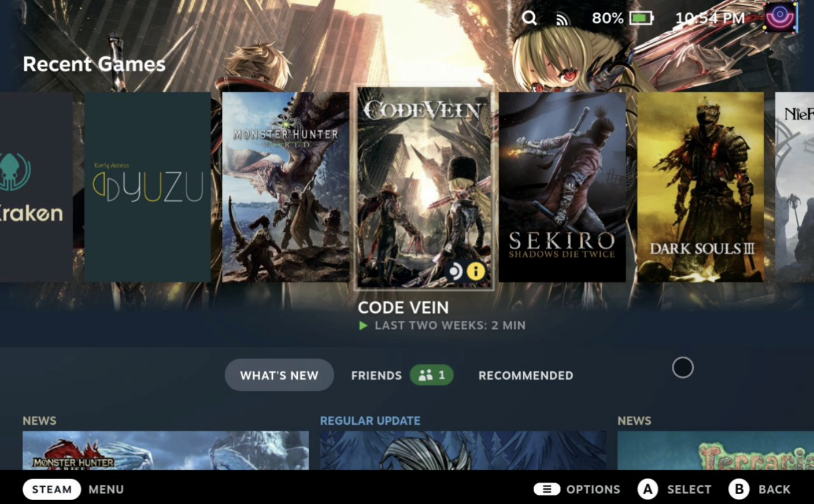Click the News label above Terraria
This screenshot has width=814, height=504.
tap(634, 421)
